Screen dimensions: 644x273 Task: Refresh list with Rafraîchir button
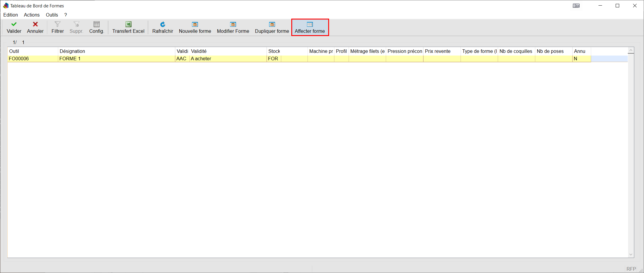tap(162, 27)
